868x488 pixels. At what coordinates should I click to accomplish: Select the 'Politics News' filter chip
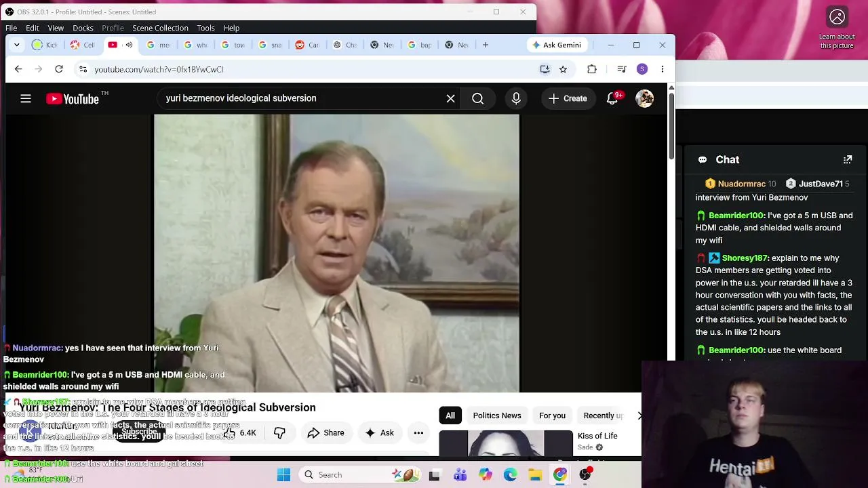pos(497,415)
